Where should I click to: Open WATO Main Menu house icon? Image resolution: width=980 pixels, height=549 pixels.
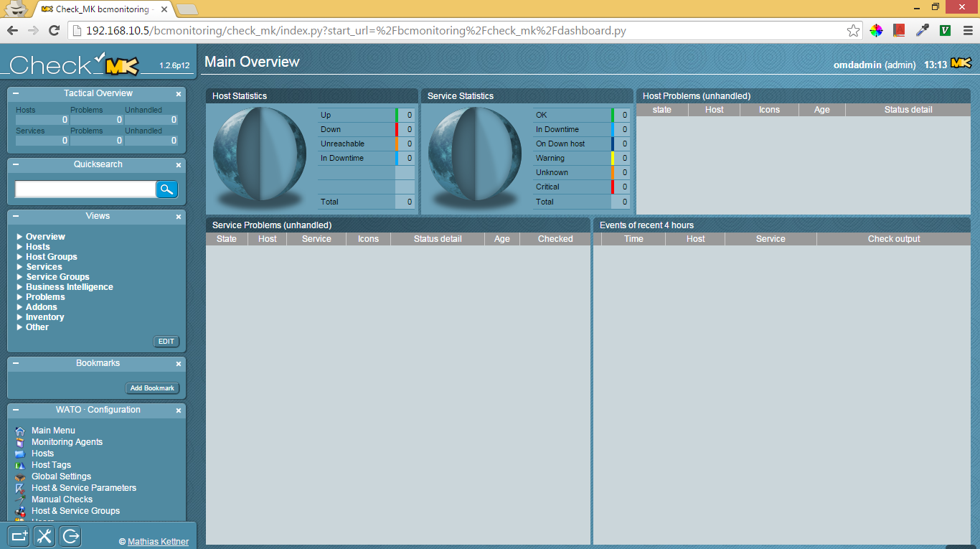point(20,431)
